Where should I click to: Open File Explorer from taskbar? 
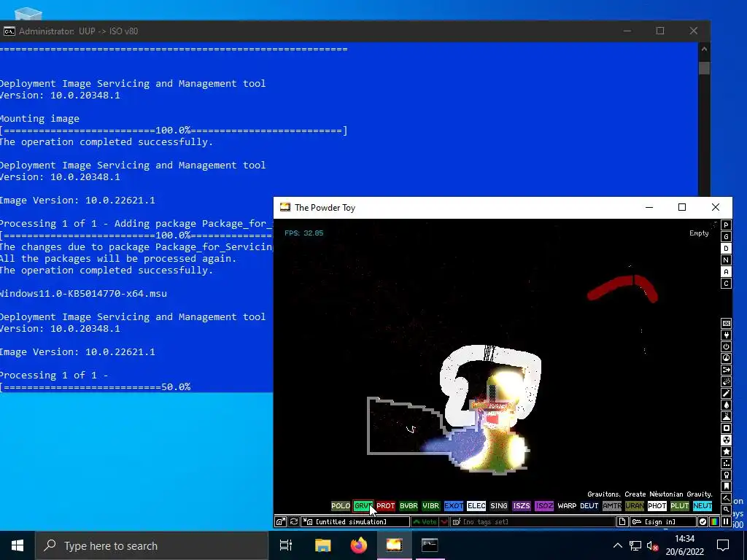pyautogui.click(x=322, y=545)
